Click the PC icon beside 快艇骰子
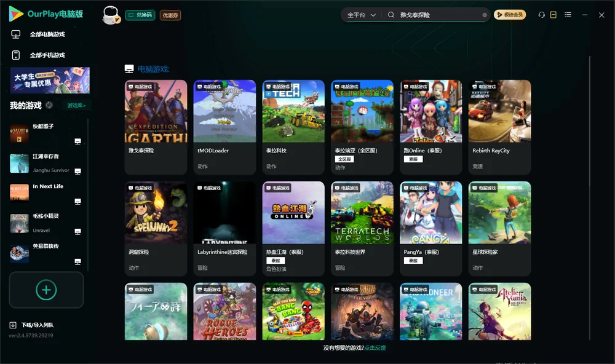The width and height of the screenshot is (615, 364). click(77, 141)
